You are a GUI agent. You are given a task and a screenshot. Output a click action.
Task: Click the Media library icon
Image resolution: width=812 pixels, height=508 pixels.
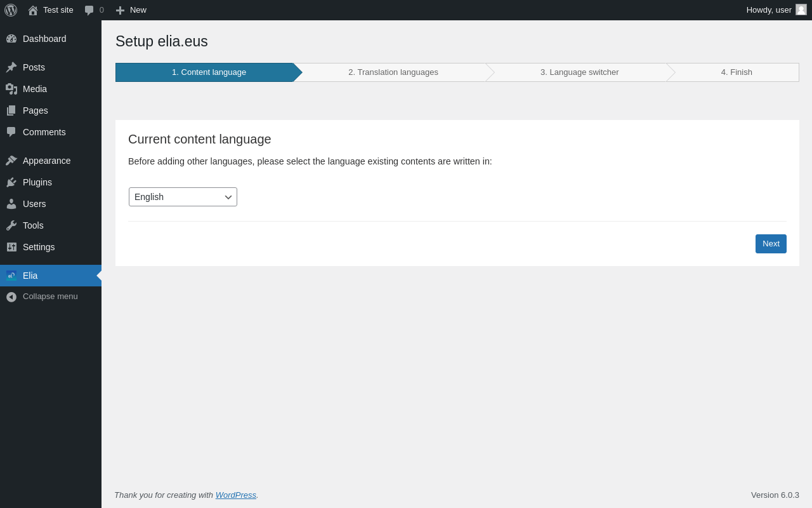[x=11, y=89]
